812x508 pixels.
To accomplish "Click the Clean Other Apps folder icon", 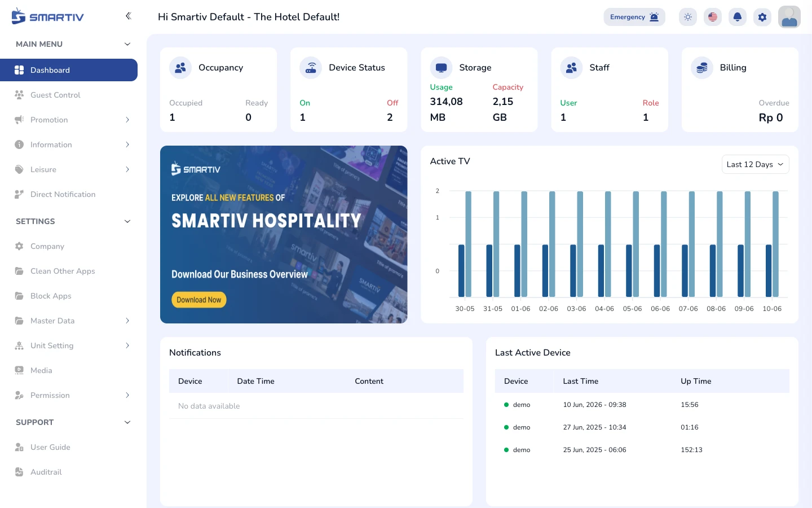I will click(x=19, y=271).
